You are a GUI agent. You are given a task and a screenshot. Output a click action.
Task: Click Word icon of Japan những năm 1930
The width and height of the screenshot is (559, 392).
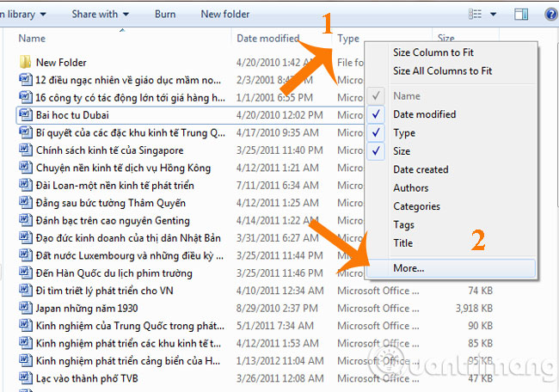coord(25,308)
